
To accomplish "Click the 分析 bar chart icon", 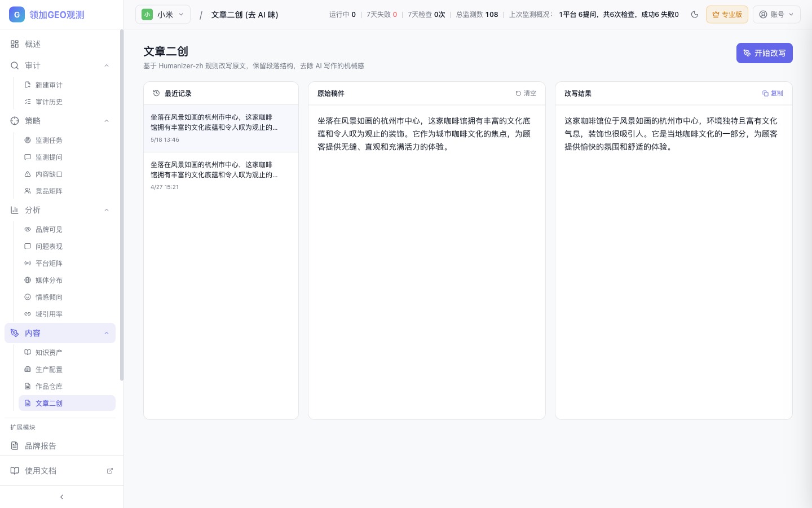I will click(15, 210).
